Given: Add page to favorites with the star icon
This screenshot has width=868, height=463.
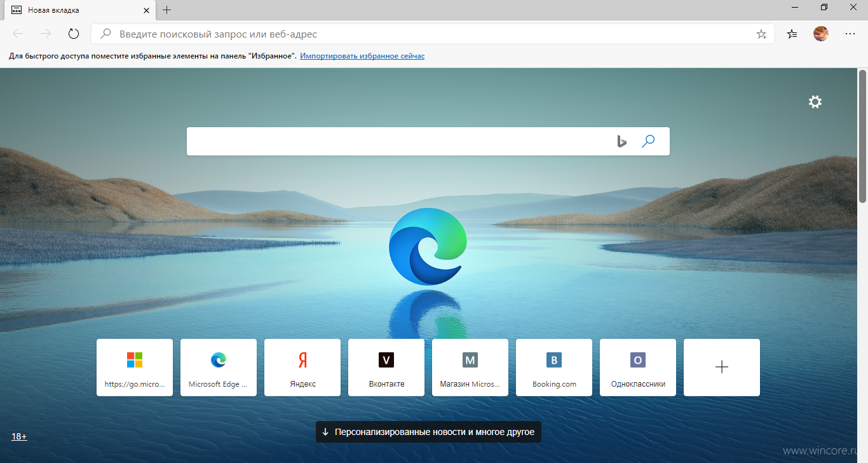Looking at the screenshot, I should point(761,34).
